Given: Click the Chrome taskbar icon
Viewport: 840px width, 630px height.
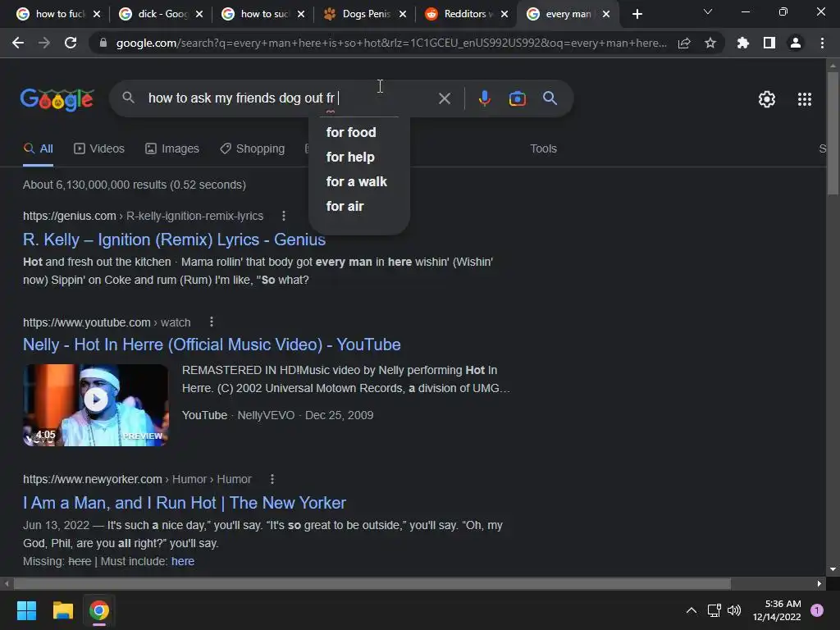Looking at the screenshot, I should [99, 610].
